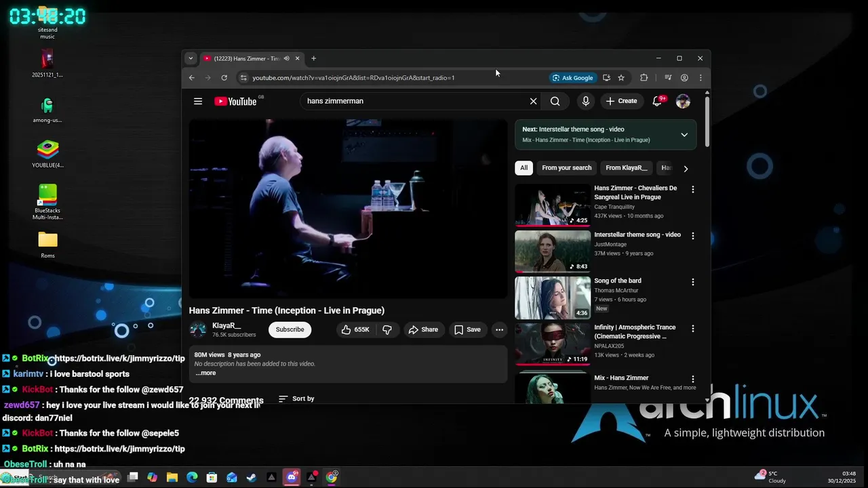Open the YouTube notifications bell
Viewport: 868px width, 488px height.
656,101
